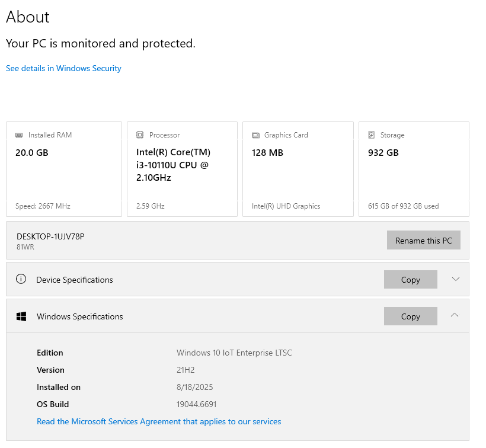The width and height of the screenshot is (486, 448).
Task: Click the About page heading
Action: [x=28, y=17]
